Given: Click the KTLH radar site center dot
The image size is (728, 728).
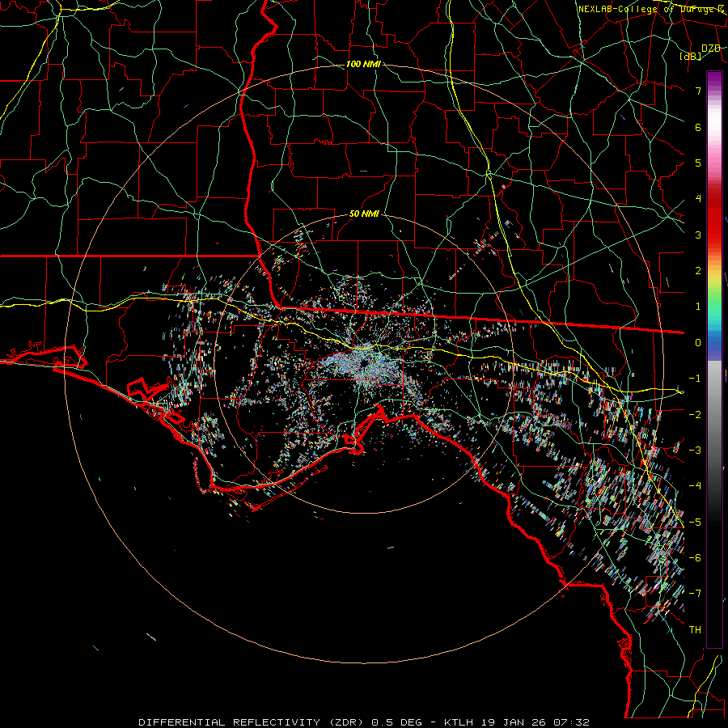Looking at the screenshot, I should [364, 363].
